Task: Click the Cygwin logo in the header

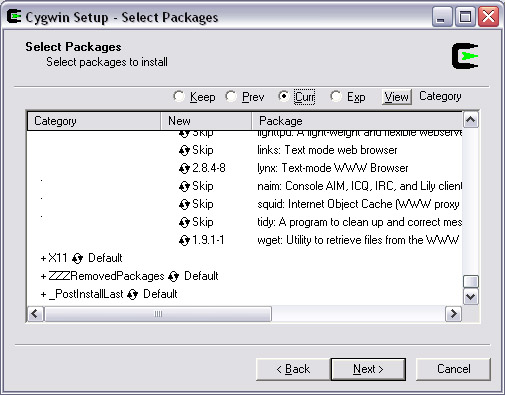Action: click(465, 56)
